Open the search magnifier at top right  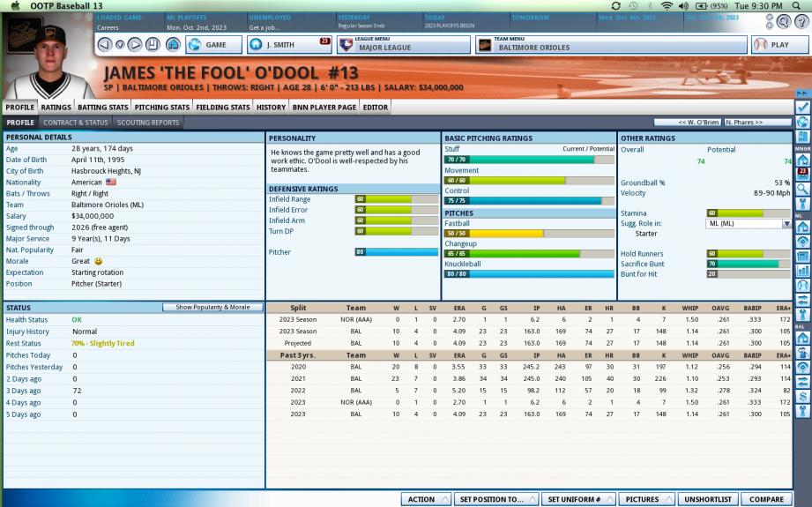(x=783, y=21)
